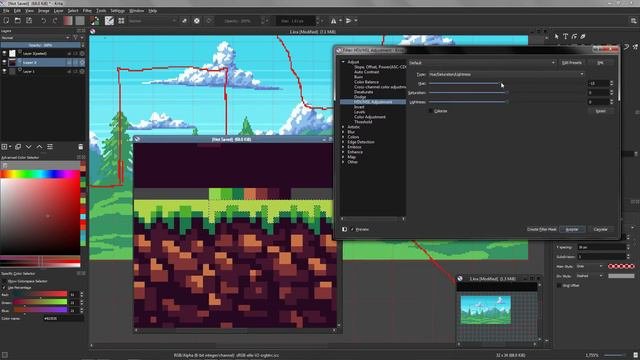Collapse the Adjust filter category
Screen dimensions: 640x360
[x=343, y=62]
